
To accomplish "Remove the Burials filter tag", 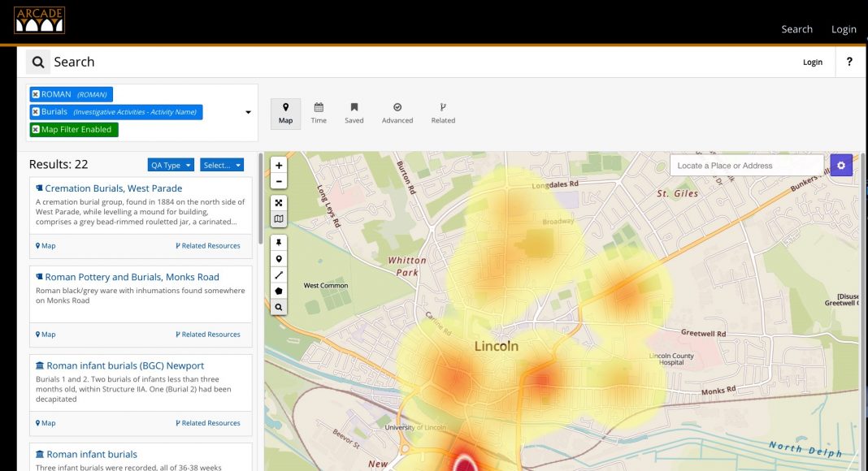I will [x=36, y=112].
